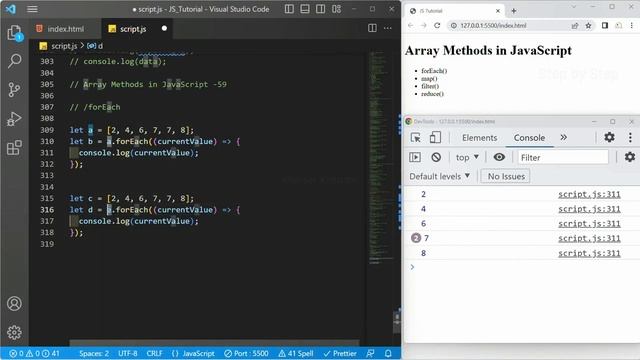Click Chrome address bar URL
The width and height of the screenshot is (640, 360).
[x=493, y=25]
